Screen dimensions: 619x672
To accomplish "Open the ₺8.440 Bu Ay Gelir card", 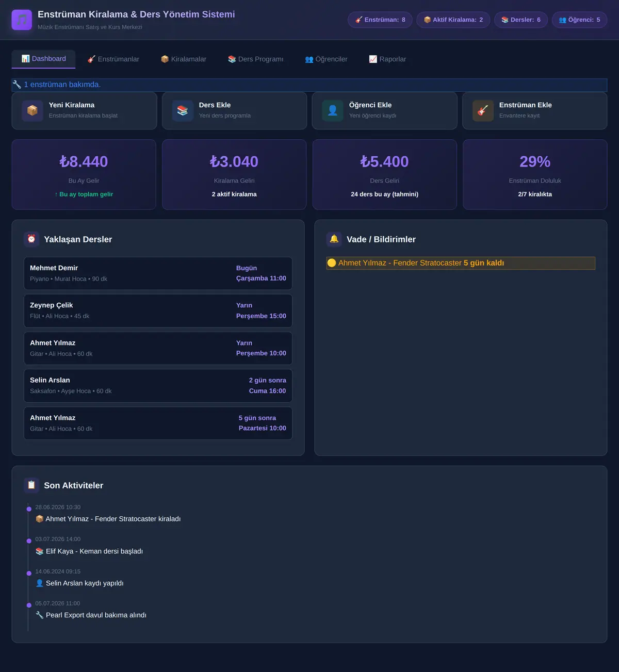I will click(x=84, y=174).
